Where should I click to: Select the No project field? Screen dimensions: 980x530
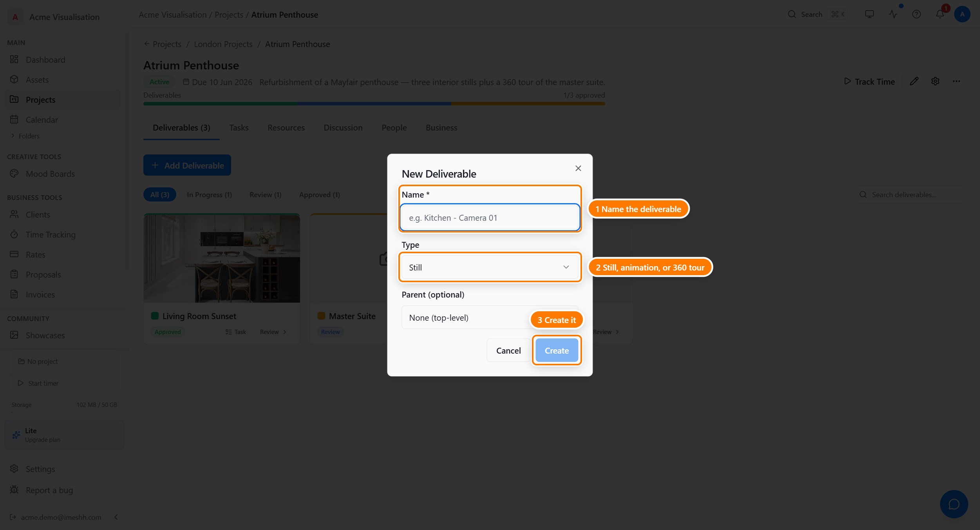coord(65,361)
